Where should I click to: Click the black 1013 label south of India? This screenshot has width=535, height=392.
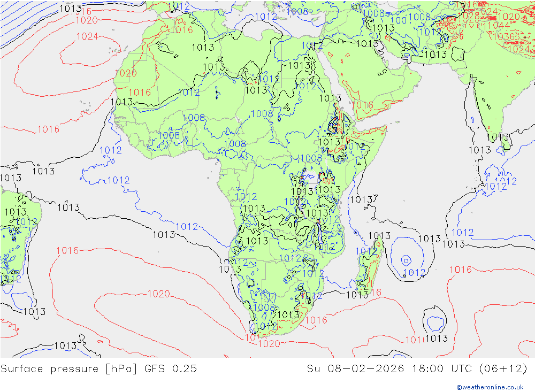(480, 150)
